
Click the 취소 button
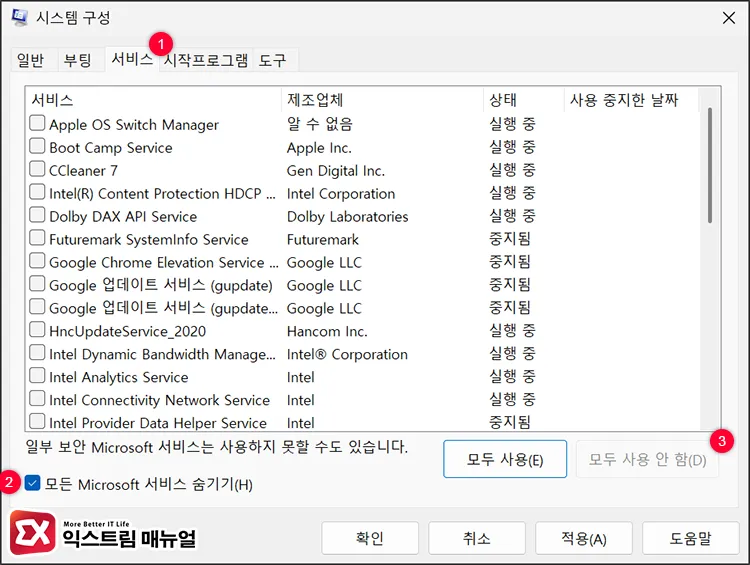tap(477, 538)
